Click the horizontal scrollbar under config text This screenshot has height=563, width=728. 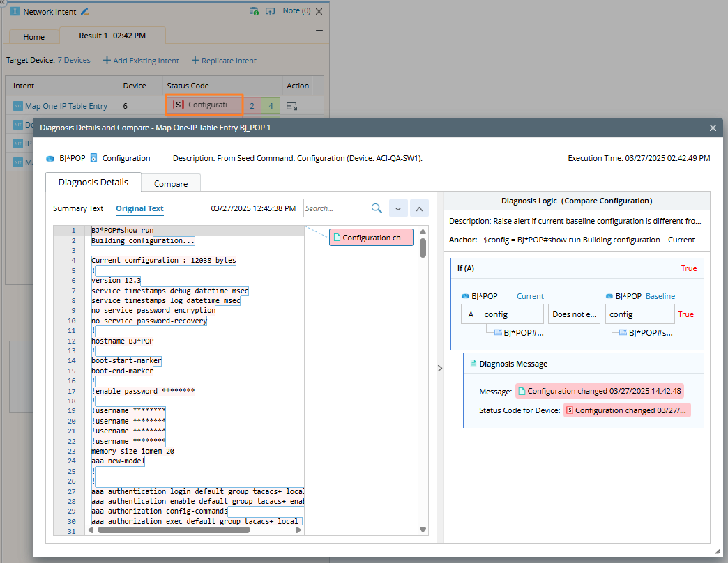tap(173, 530)
